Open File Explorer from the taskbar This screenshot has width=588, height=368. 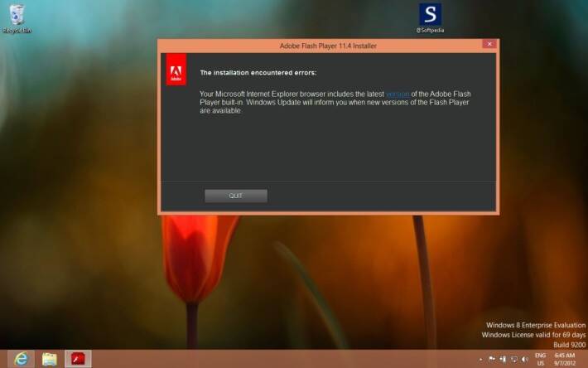[50, 359]
